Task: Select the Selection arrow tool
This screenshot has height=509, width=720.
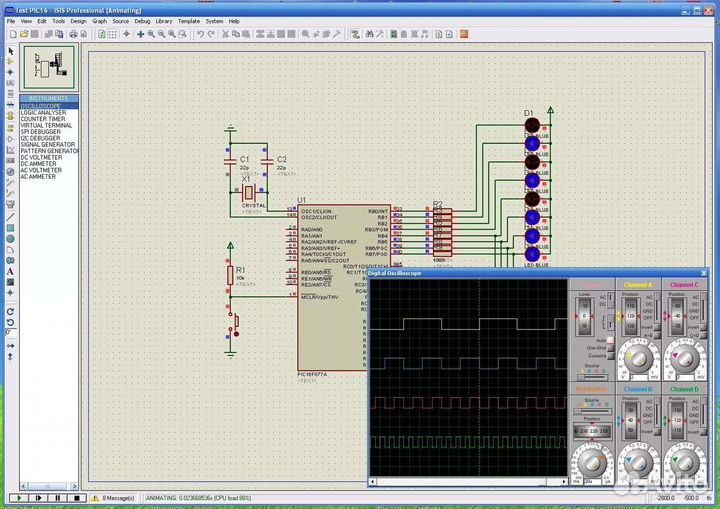Action: (x=11, y=51)
